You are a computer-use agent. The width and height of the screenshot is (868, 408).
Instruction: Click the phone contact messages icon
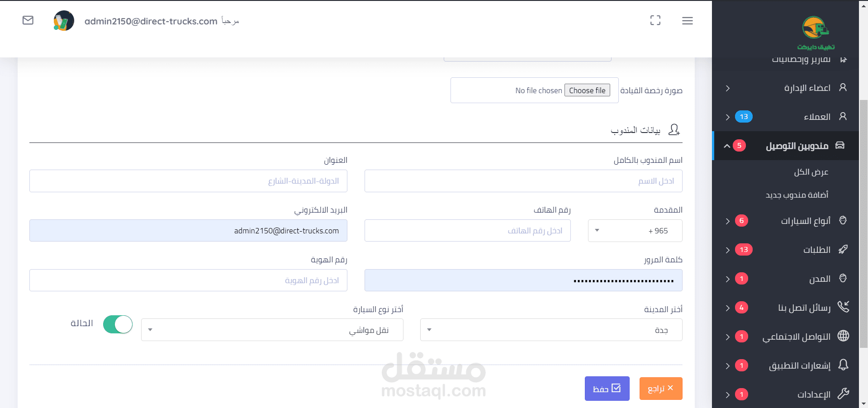[x=843, y=307]
